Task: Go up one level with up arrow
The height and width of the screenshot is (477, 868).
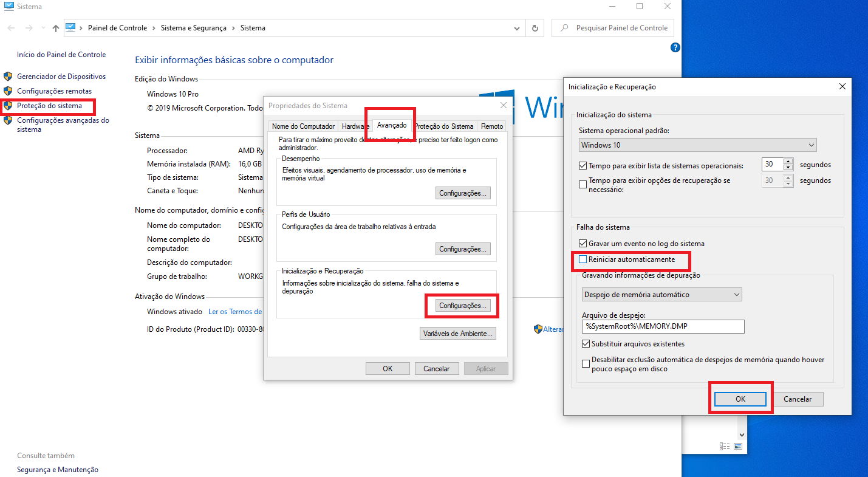Action: point(56,28)
